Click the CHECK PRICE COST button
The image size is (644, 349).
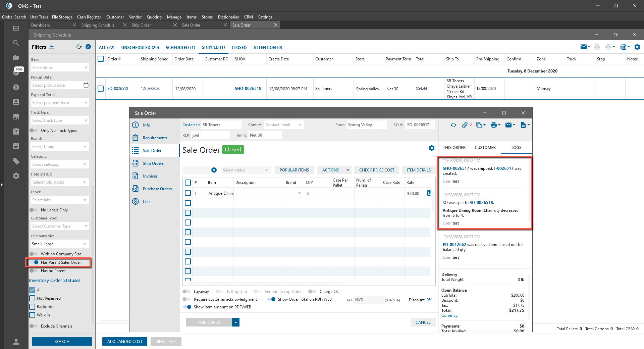377,170
